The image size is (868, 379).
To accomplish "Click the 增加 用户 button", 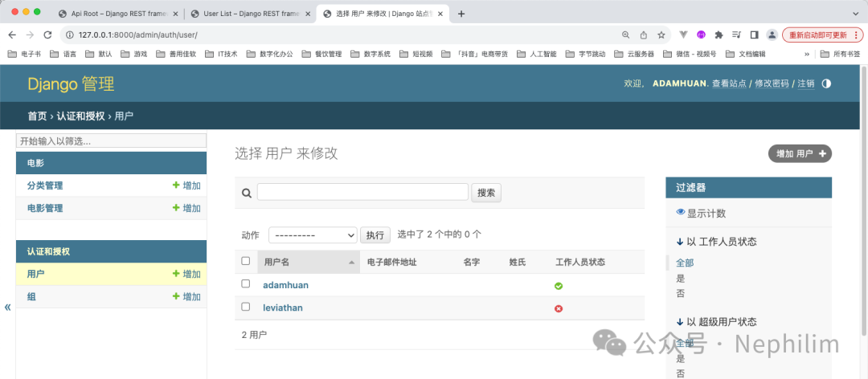I will tap(800, 154).
